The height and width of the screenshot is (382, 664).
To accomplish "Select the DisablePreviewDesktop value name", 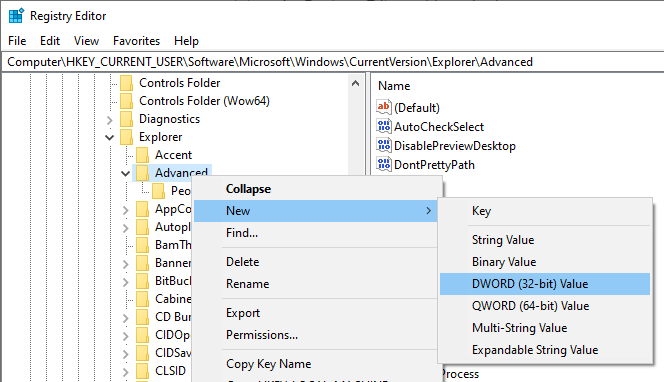I will click(x=455, y=146).
